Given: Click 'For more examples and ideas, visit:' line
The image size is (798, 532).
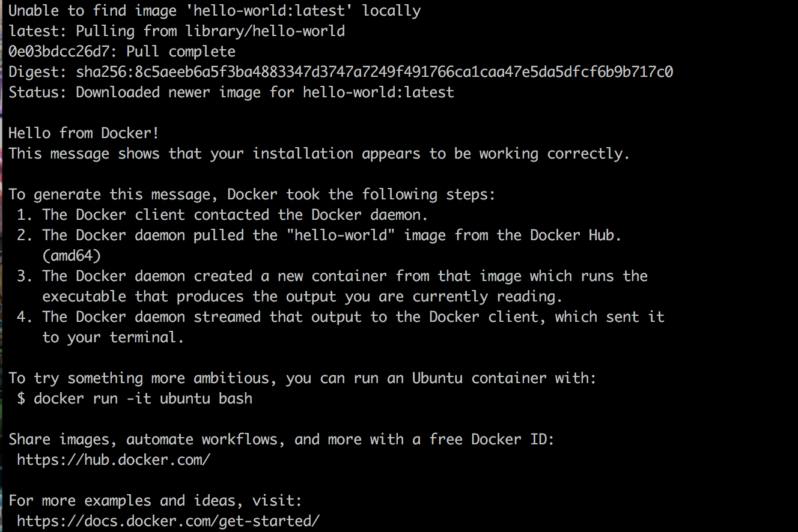Looking at the screenshot, I should [155, 501].
